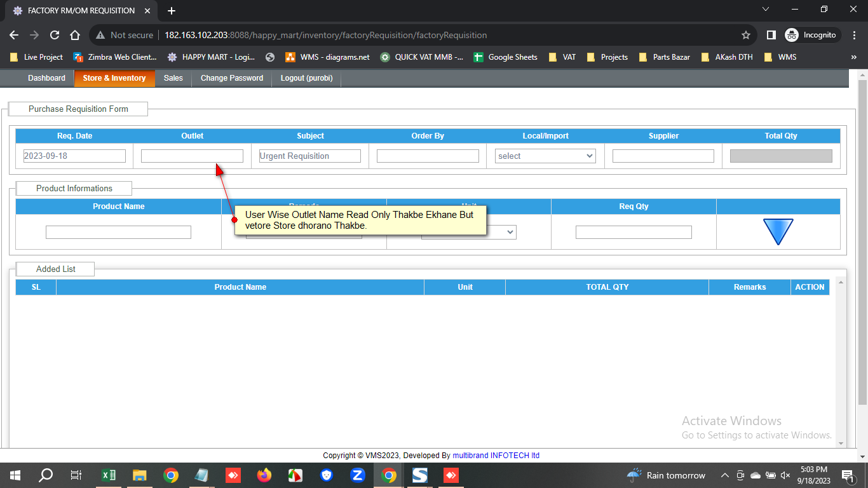The image size is (868, 488).
Task: Click the Remarks header in Added List
Action: (750, 287)
